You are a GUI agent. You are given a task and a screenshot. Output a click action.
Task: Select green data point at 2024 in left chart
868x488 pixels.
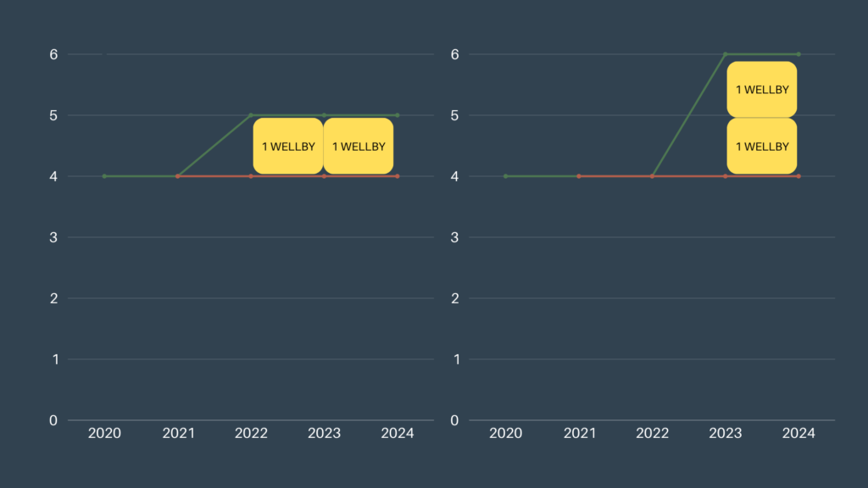pyautogui.click(x=398, y=115)
